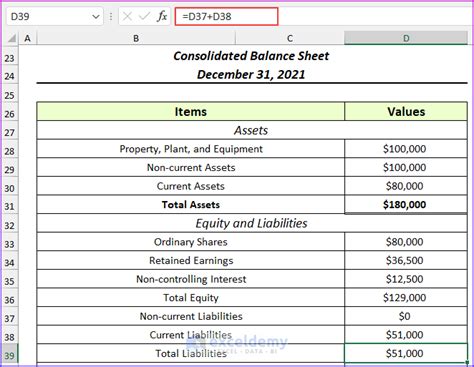Viewport: 474px width, 367px height.
Task: Click the December 31, 2021 date cell
Action: pos(252,74)
